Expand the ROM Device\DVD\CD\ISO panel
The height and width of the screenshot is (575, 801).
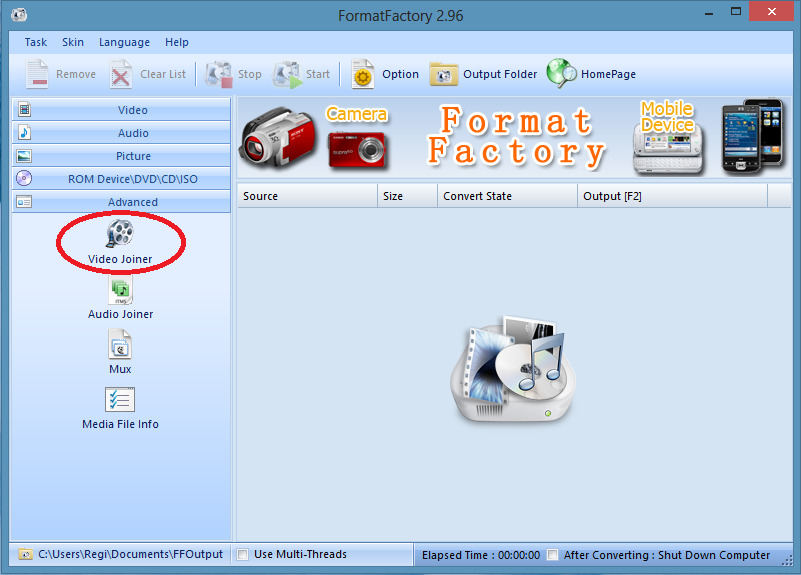[121, 178]
